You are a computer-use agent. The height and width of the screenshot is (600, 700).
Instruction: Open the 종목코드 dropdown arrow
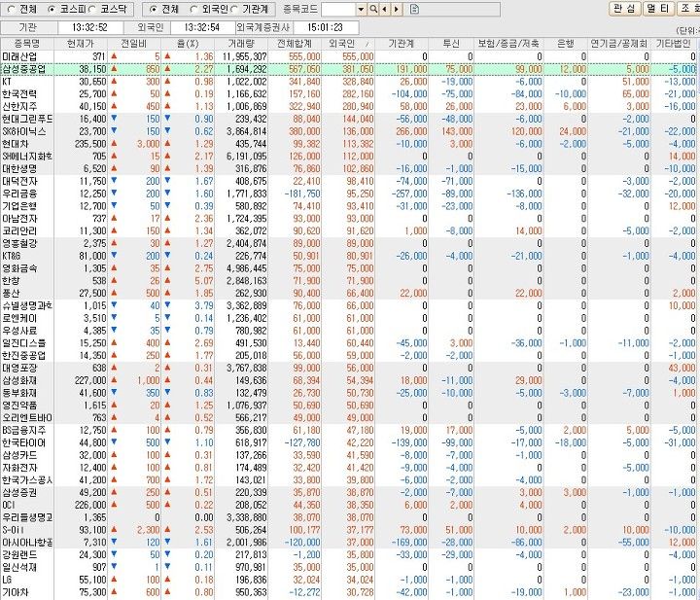(x=361, y=9)
